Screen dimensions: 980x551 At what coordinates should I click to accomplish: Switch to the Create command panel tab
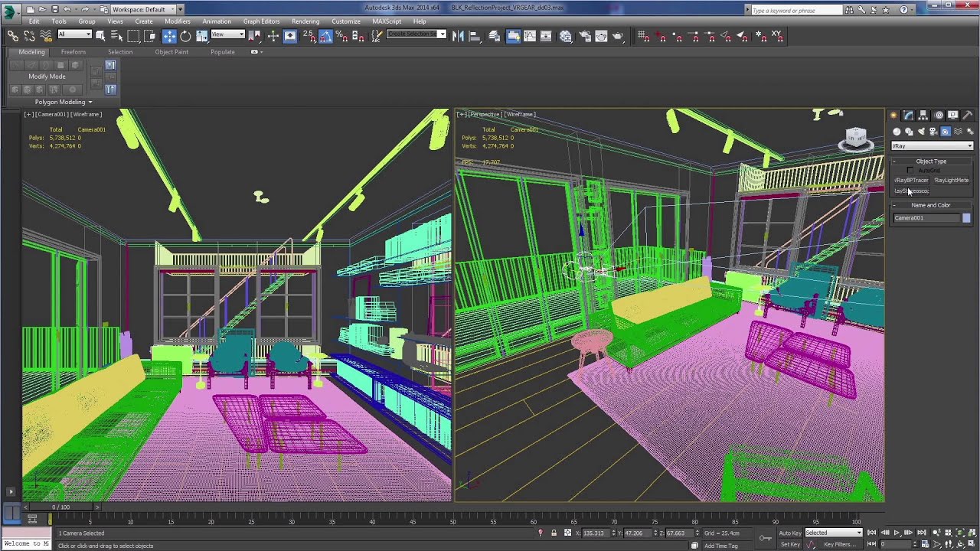coord(893,116)
